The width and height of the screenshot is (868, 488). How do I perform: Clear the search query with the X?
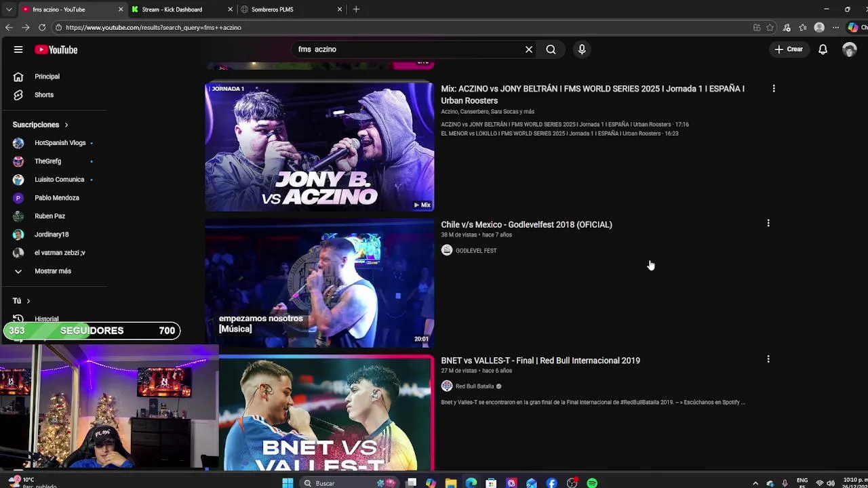click(x=529, y=49)
